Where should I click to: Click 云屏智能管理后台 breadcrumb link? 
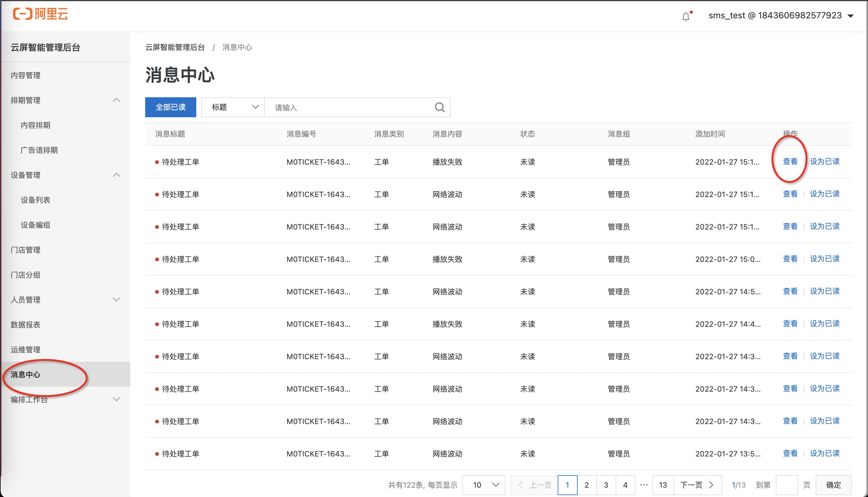175,47
